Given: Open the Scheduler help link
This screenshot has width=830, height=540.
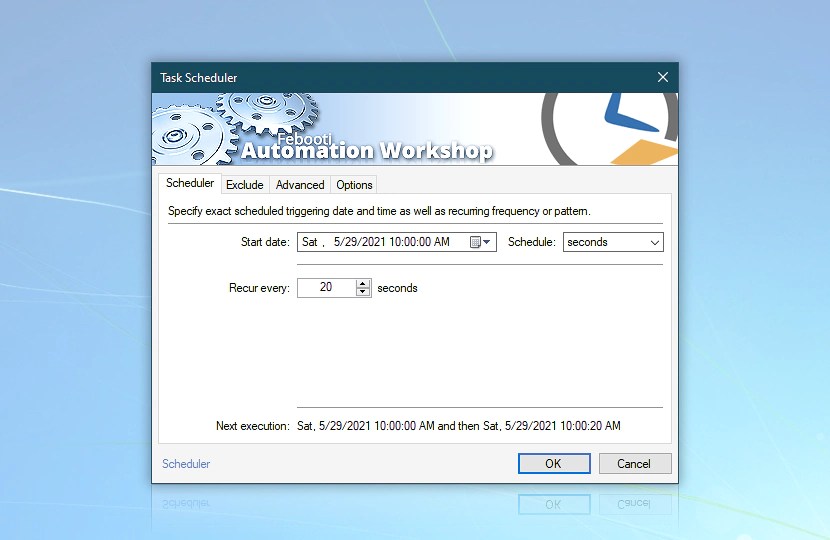Looking at the screenshot, I should [186, 464].
